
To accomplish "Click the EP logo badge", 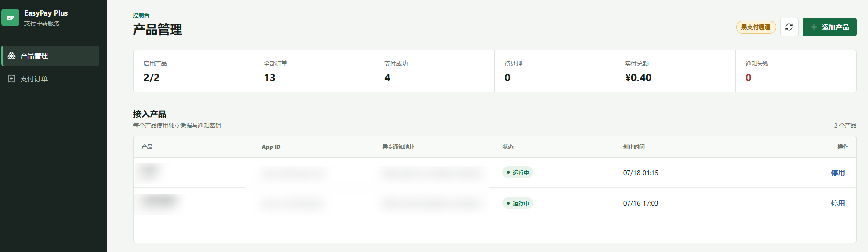I will tap(10, 18).
